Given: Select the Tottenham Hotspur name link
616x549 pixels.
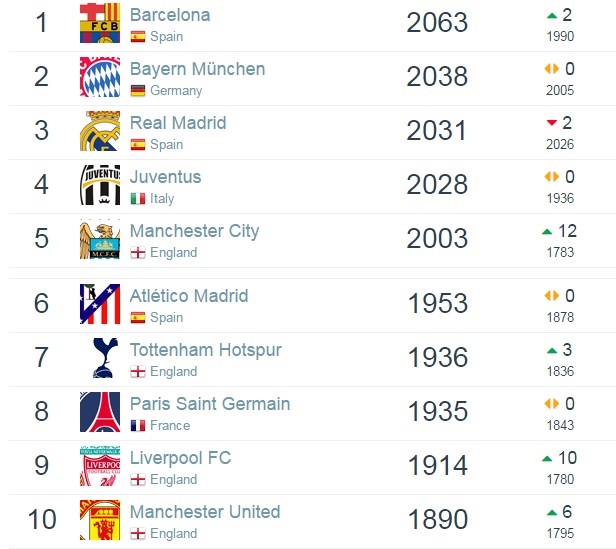Looking at the screenshot, I should tap(205, 350).
